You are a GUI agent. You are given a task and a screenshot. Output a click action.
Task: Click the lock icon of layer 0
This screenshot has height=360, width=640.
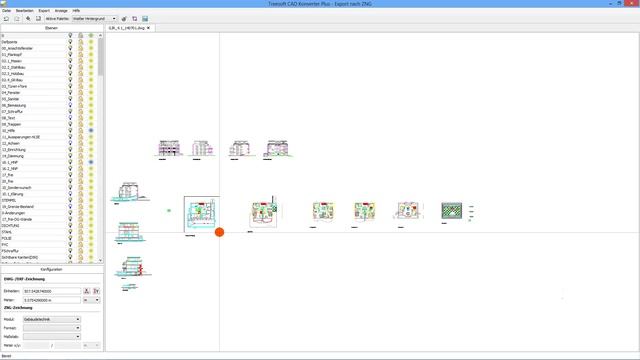pyautogui.click(x=80, y=36)
